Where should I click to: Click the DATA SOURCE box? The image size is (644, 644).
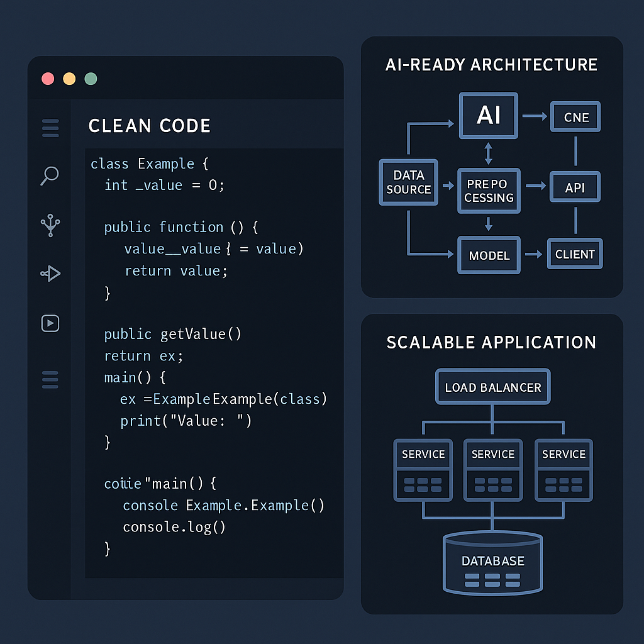tap(408, 182)
